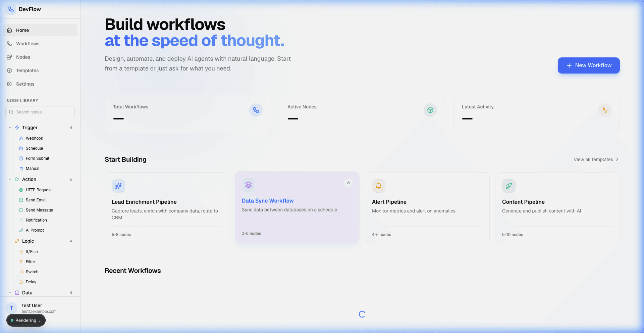Click the Send Email node icon

(x=21, y=200)
